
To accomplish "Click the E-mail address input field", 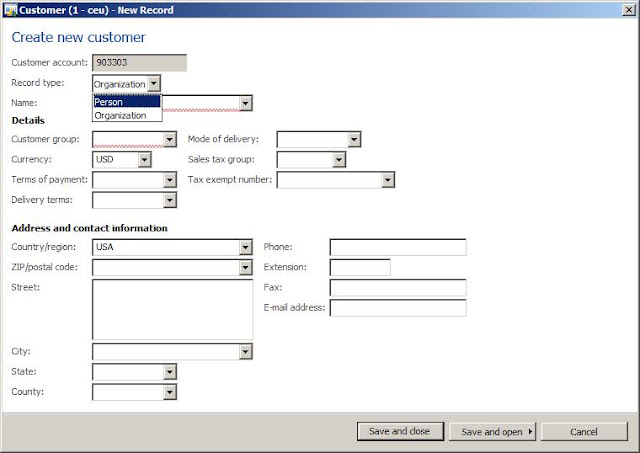I will (x=398, y=308).
